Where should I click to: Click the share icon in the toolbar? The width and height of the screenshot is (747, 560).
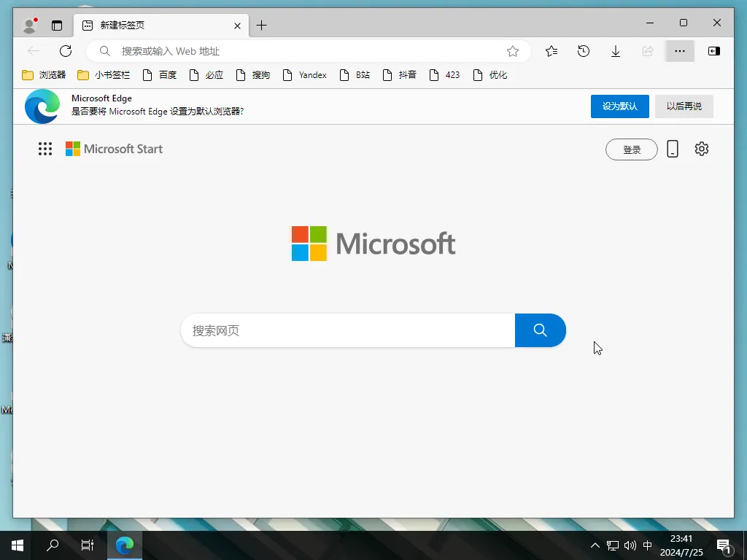pyautogui.click(x=647, y=51)
